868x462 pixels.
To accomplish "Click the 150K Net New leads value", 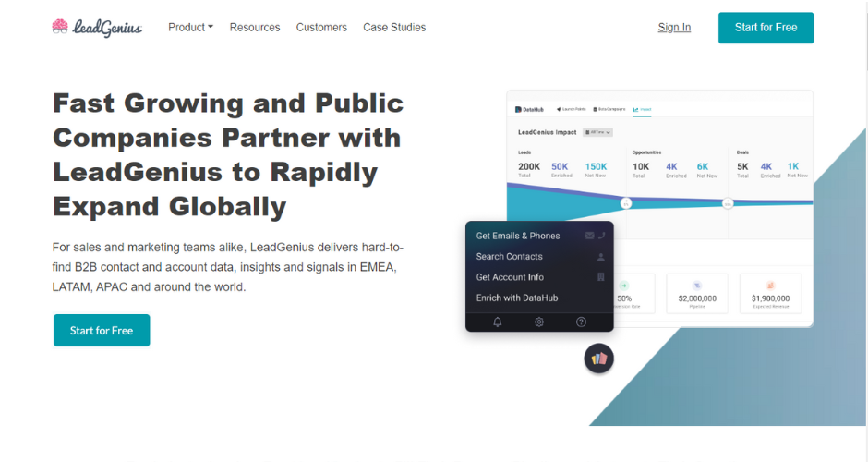I will (596, 166).
